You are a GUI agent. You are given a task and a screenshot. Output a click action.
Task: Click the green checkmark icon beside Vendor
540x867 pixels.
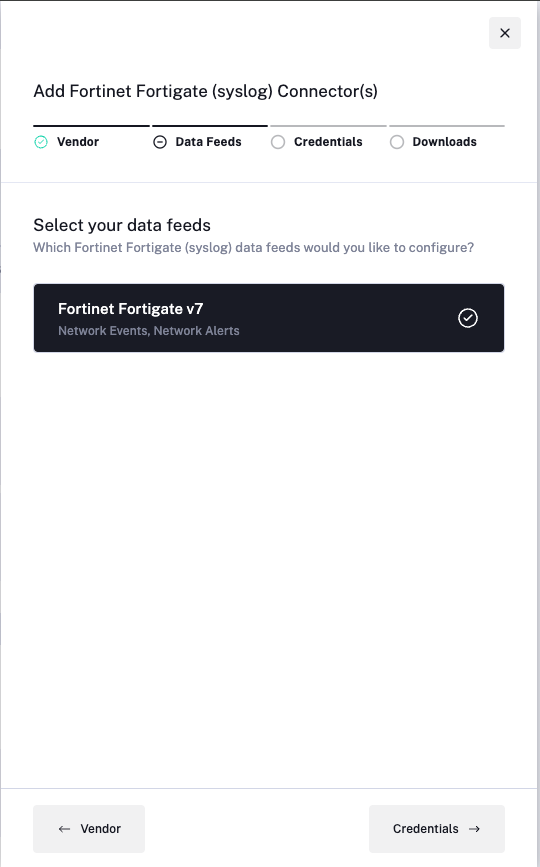coord(41,142)
